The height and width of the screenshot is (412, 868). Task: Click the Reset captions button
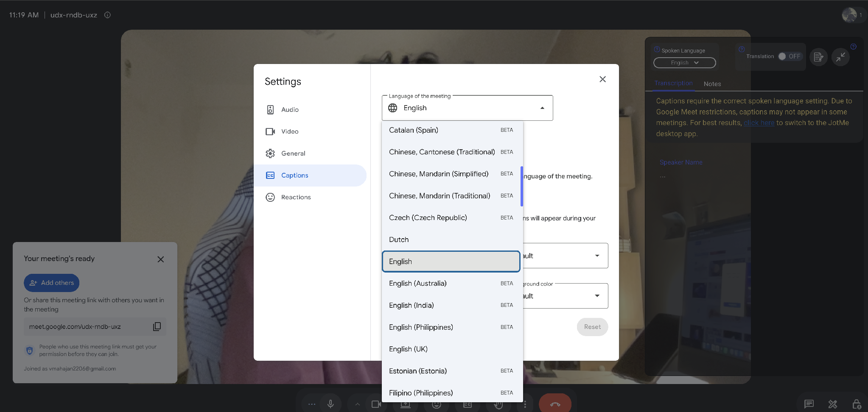pos(592,327)
